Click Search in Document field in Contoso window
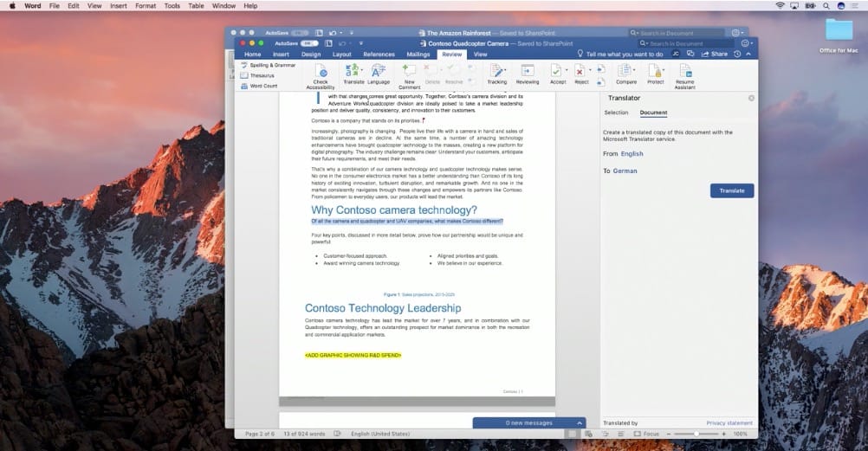Viewport: 868px width, 451px height. point(687,43)
